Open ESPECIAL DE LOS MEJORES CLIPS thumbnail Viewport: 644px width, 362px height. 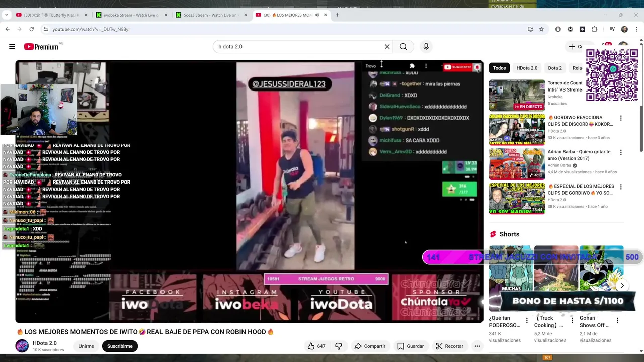pyautogui.click(x=517, y=198)
